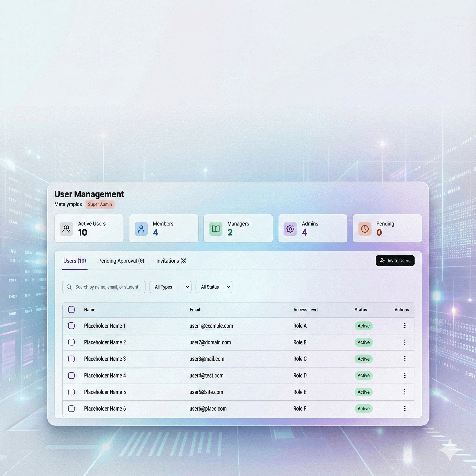The height and width of the screenshot is (476, 476).
Task: Check the select-all header checkbox
Action: 71,309
